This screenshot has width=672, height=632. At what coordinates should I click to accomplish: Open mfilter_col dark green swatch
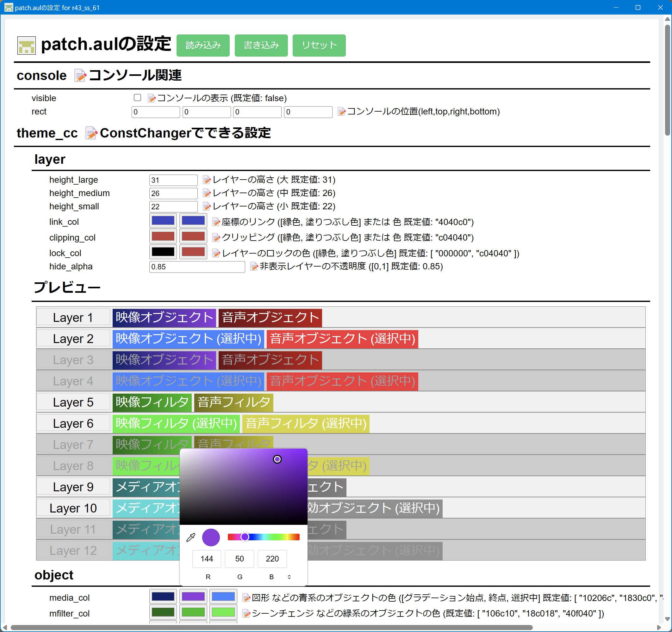click(x=163, y=612)
